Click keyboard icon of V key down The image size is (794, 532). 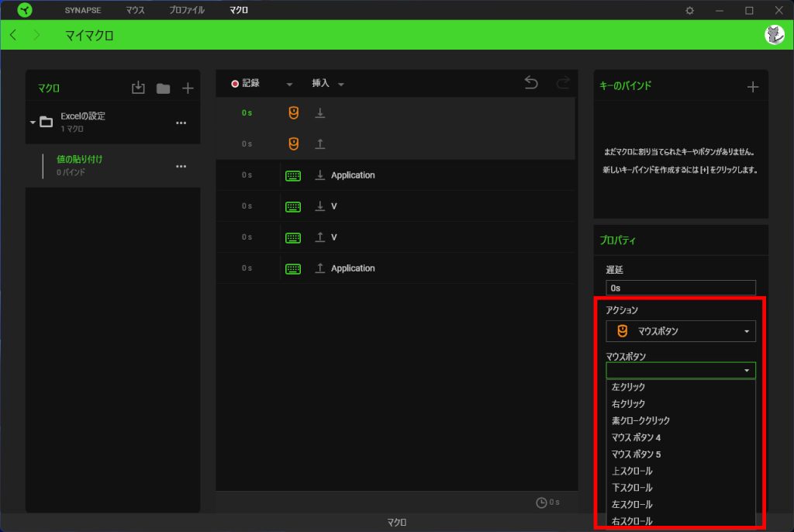pyautogui.click(x=293, y=207)
